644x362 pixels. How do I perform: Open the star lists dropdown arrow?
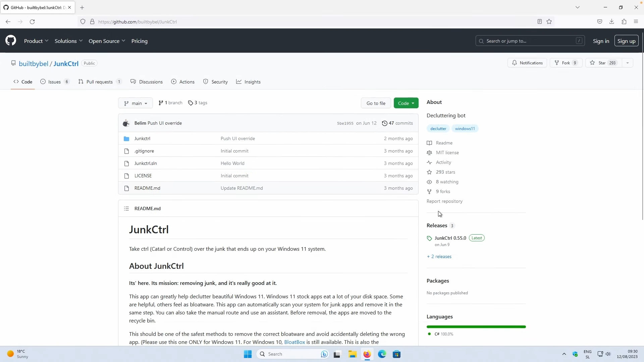point(628,63)
